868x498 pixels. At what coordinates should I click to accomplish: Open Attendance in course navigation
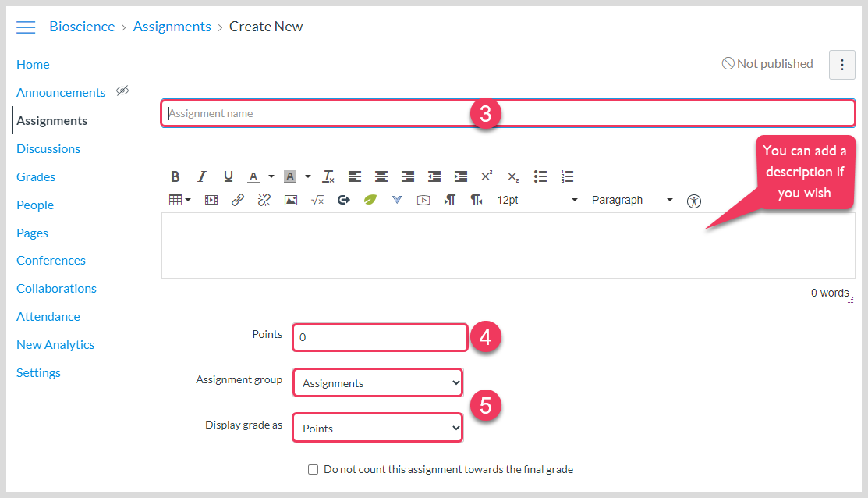tap(48, 317)
